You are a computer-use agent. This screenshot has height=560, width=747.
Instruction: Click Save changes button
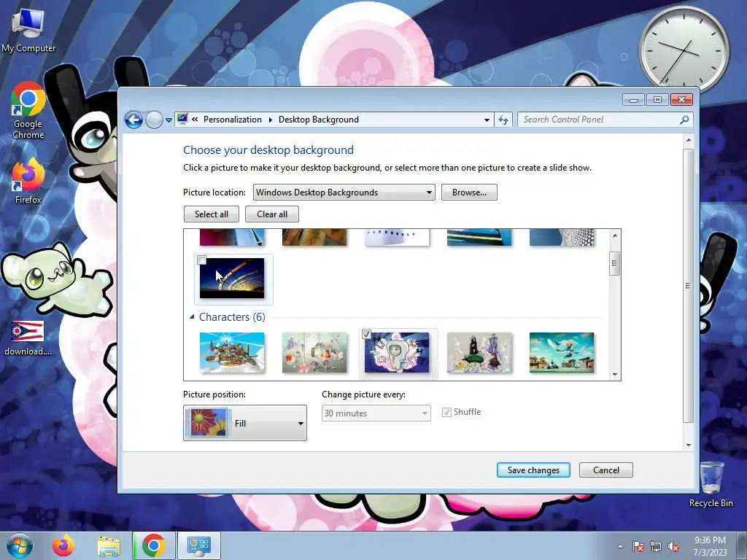[x=533, y=470]
